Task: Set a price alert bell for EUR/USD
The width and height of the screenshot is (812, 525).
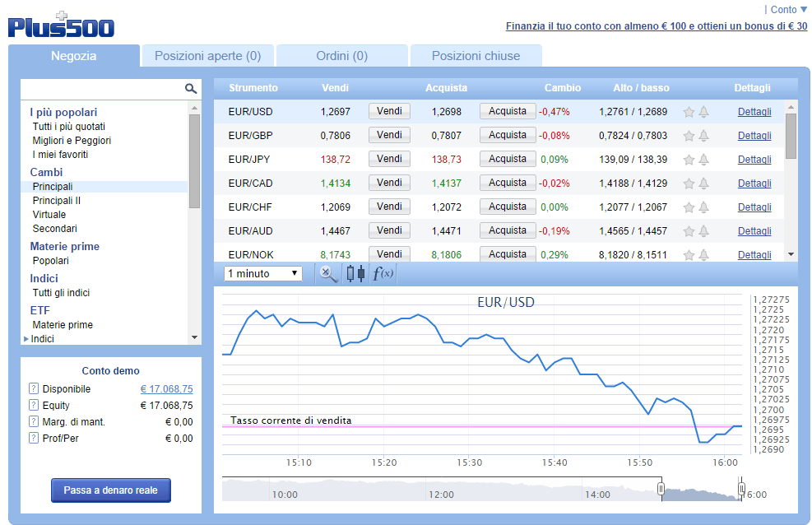Action: point(703,112)
